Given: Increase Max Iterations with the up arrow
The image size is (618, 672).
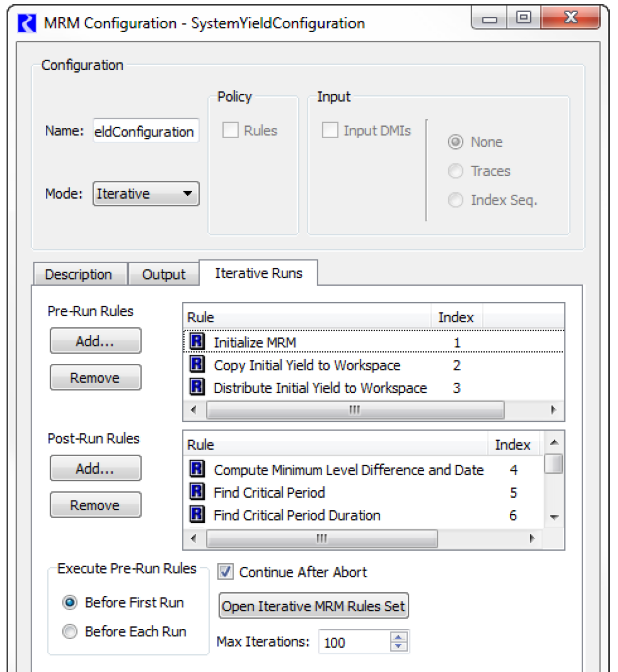Looking at the screenshot, I should [399, 637].
